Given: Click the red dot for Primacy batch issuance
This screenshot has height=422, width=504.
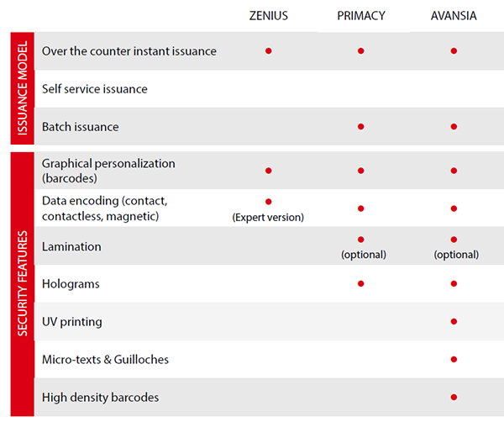Looking at the screenshot, I should [361, 127].
